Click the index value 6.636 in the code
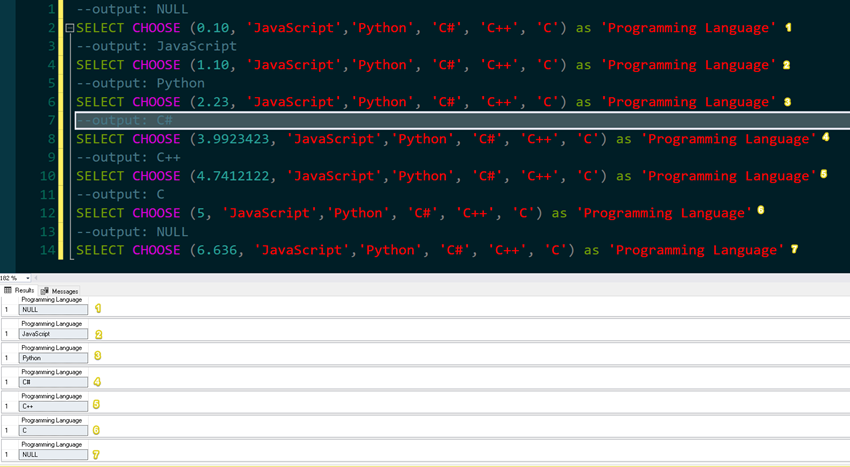 click(x=217, y=250)
